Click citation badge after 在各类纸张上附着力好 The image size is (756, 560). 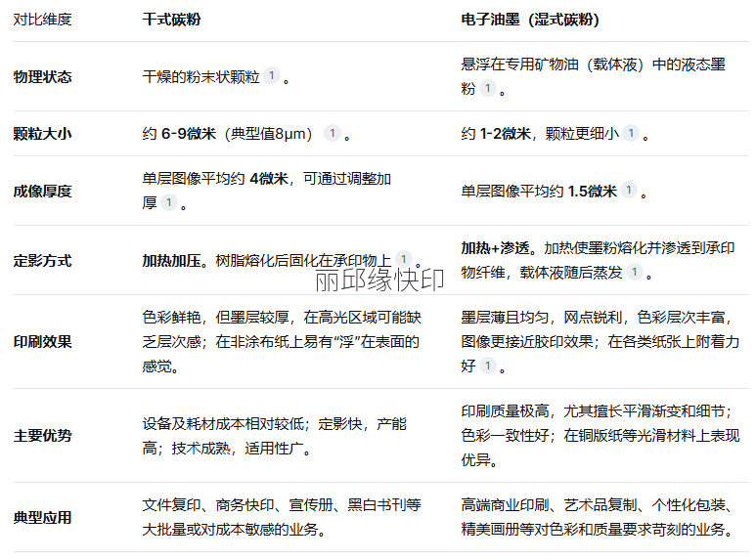click(x=486, y=366)
